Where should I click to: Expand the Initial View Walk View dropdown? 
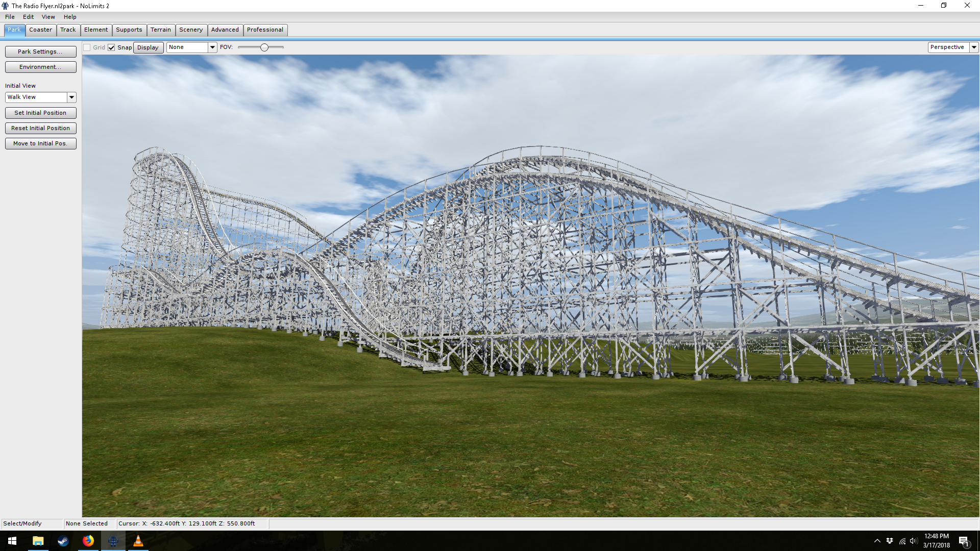(71, 97)
